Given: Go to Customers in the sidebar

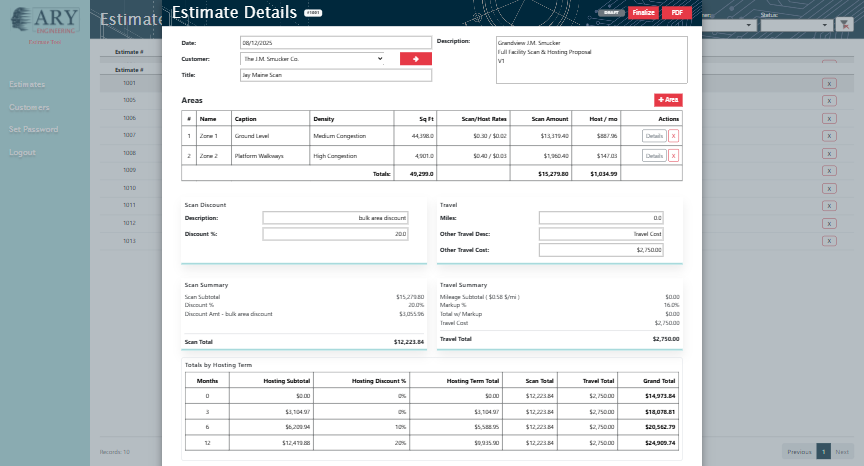Looking at the screenshot, I should (29, 107).
